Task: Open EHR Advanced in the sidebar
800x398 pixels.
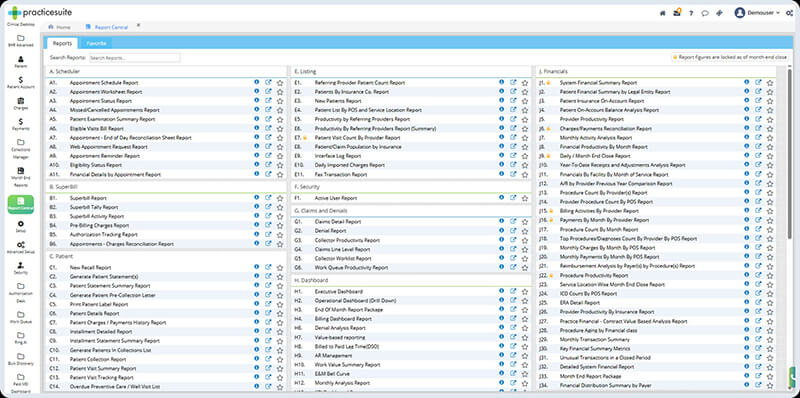Action: point(20,41)
